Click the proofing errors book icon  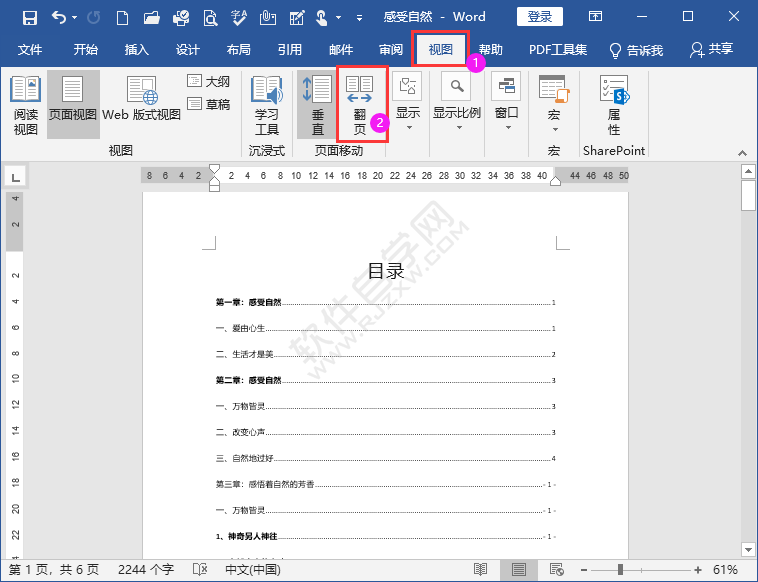[x=200, y=570]
